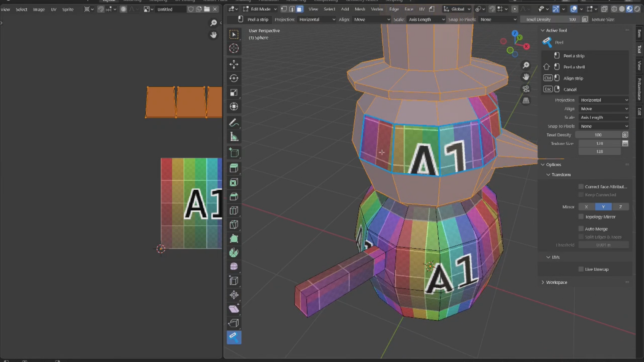Screen dimensions: 644x362
Task: Toggle Mirror Y axis button
Action: [x=603, y=207]
